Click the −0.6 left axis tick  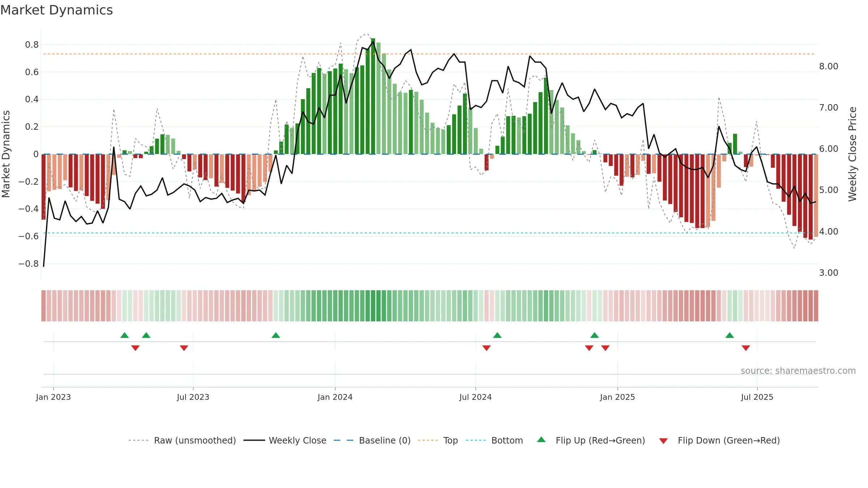coord(29,236)
